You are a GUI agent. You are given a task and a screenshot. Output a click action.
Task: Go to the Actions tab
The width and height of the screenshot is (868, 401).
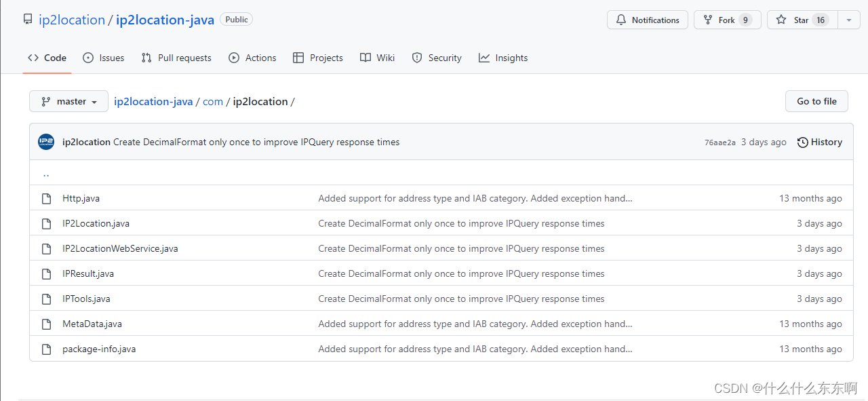[252, 58]
